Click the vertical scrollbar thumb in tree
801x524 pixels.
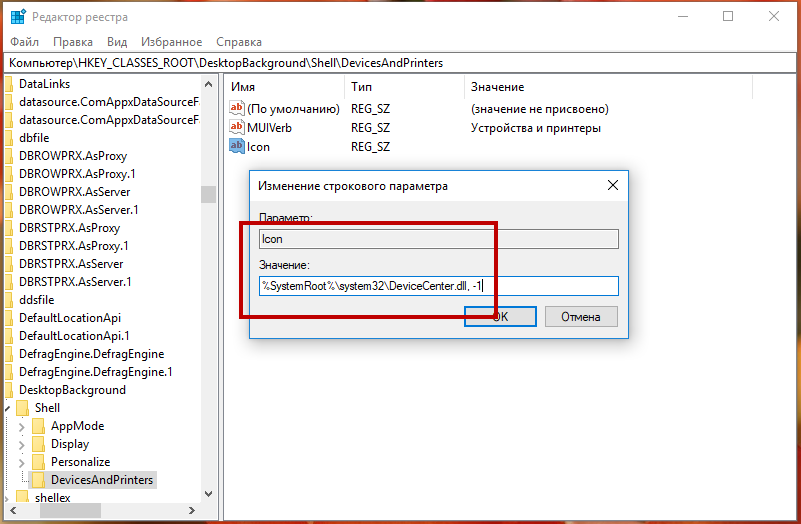click(208, 194)
